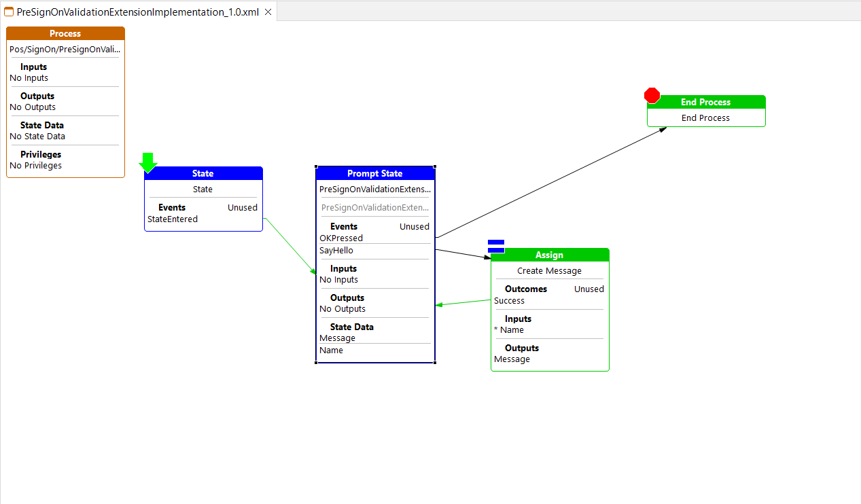Click the Unused label in State node Events
Image resolution: width=861 pixels, height=504 pixels.
[x=243, y=208]
